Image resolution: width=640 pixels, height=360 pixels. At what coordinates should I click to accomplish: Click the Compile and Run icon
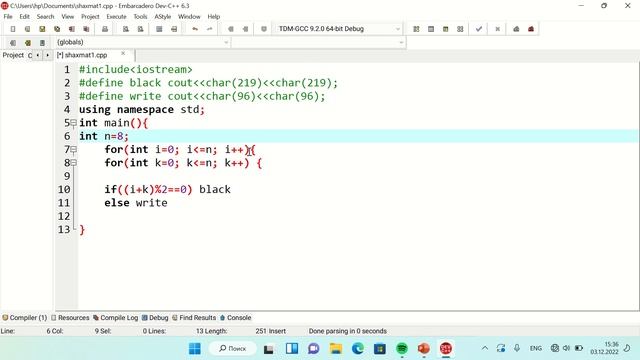[x=445, y=29]
